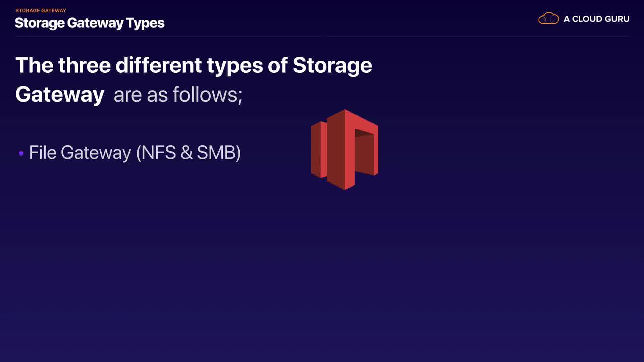Open the A CLOUD GURU brand text

coord(596,19)
